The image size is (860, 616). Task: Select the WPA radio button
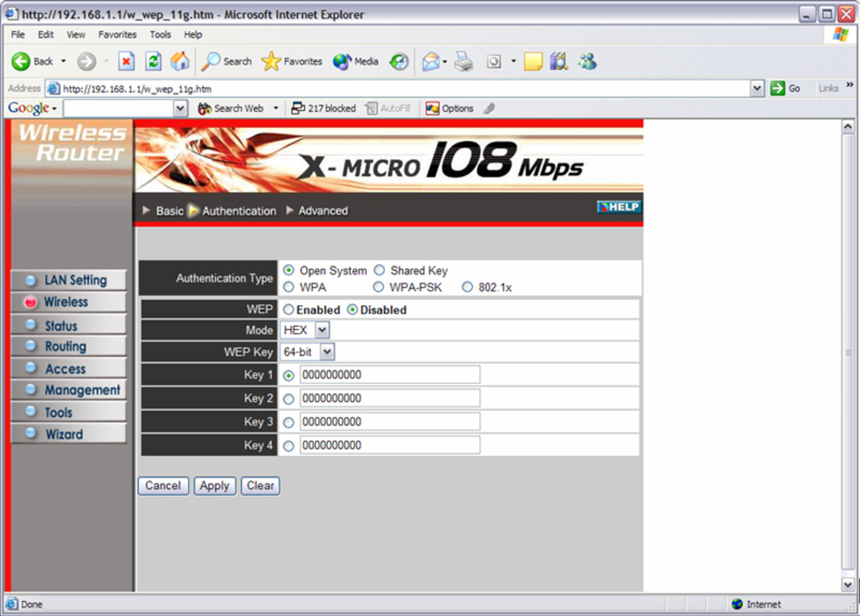(288, 287)
